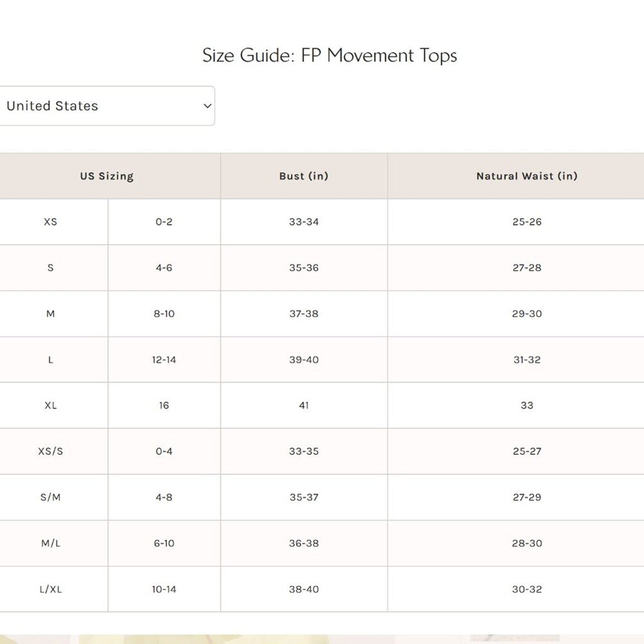Click the 4-6 numeric size cell

(164, 268)
